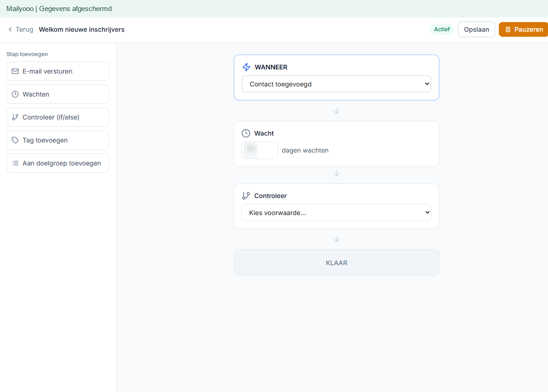Viewport: 548px width, 392px height.
Task: Add an Aan doelgroep toevoegen step
Action: 57,163
